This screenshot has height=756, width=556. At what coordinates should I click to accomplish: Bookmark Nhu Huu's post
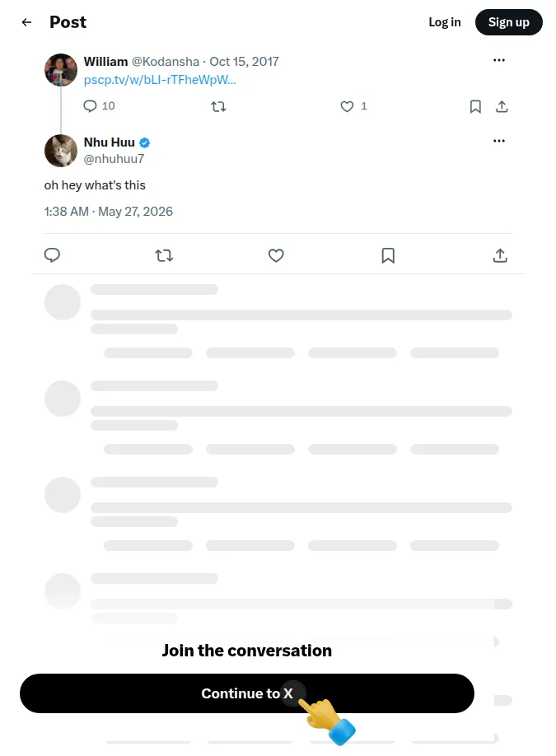coord(388,255)
